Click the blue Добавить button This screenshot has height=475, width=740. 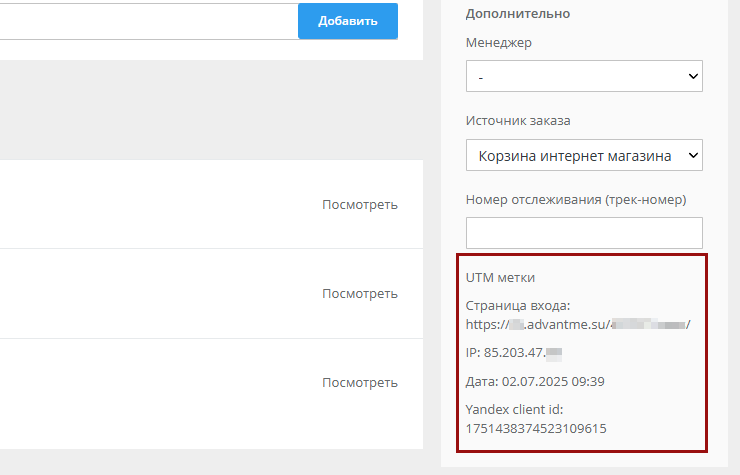(x=347, y=21)
